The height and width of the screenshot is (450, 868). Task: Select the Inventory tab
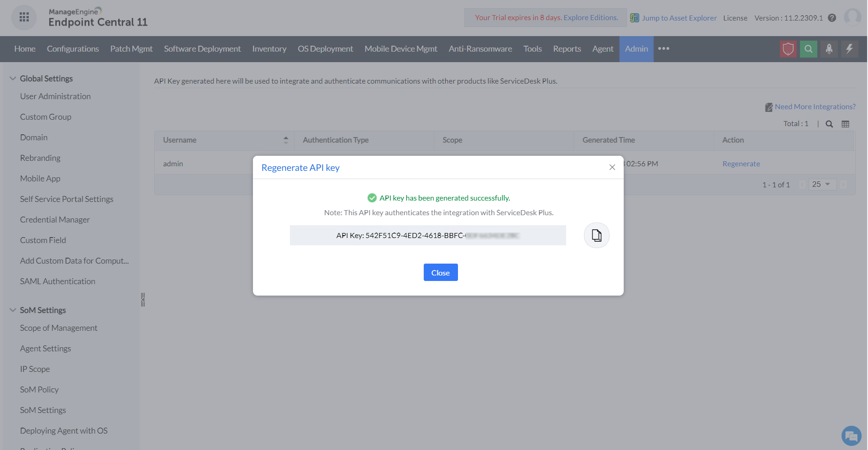click(269, 49)
